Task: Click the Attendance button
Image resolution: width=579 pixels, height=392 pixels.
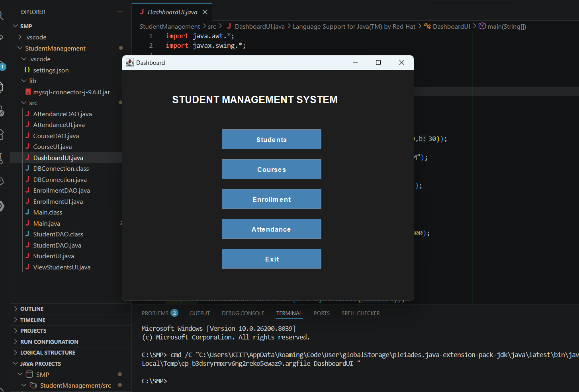Action: tap(271, 229)
